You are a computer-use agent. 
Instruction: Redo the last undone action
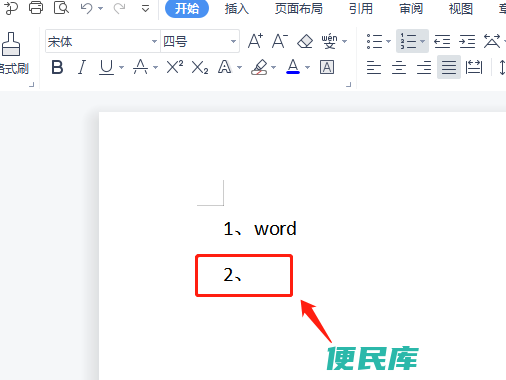click(x=119, y=8)
